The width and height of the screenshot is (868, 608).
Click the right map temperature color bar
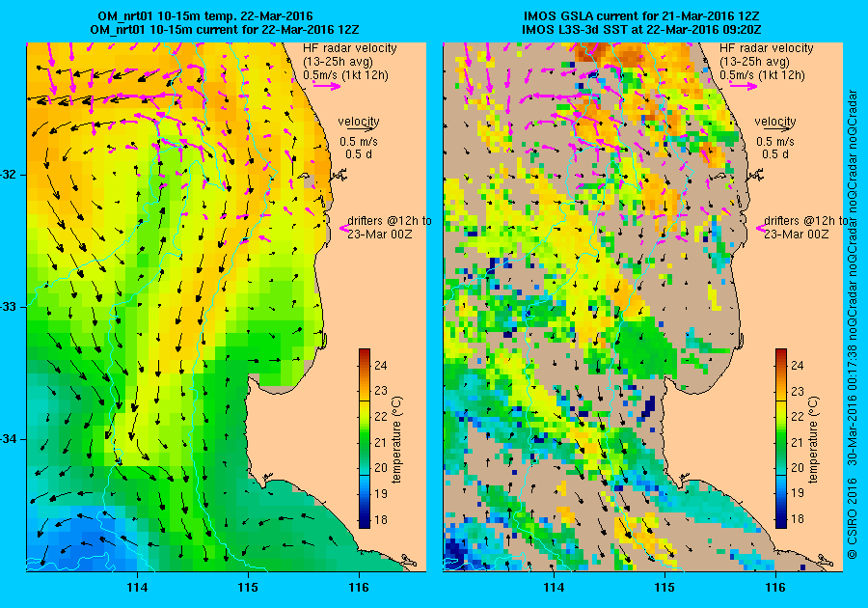click(x=780, y=438)
